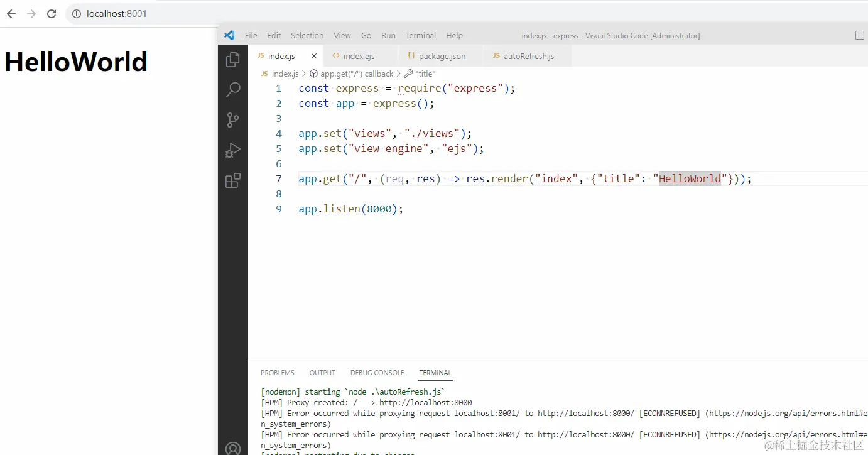Click the require("express") code text

pyautogui.click(x=453, y=89)
